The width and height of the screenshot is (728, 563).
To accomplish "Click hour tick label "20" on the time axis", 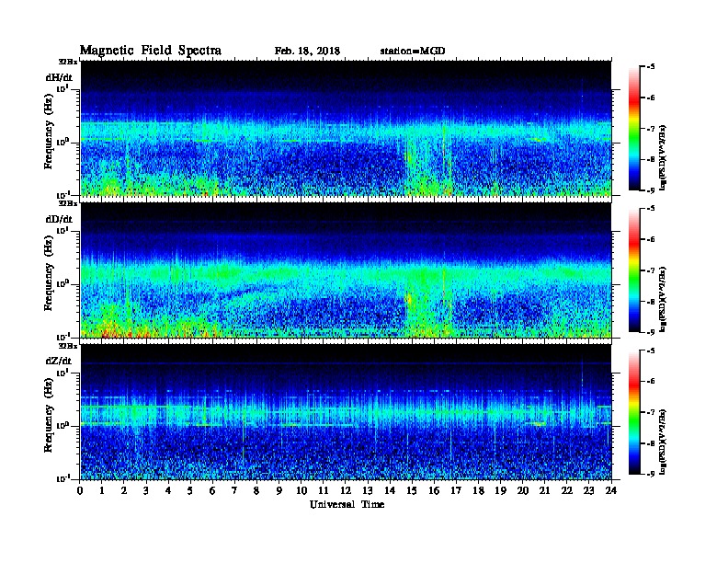I will (523, 490).
